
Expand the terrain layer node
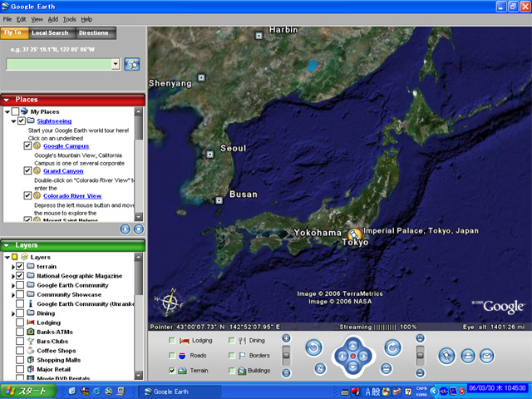pos(13,267)
